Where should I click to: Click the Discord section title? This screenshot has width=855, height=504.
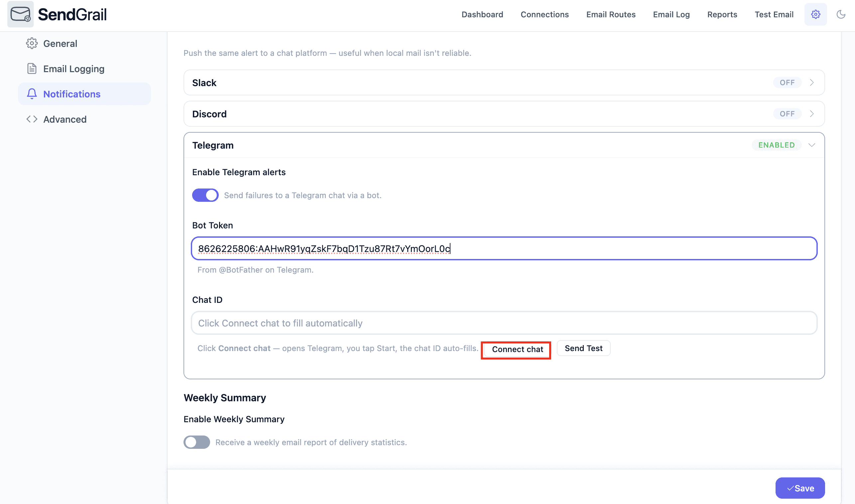[209, 114]
